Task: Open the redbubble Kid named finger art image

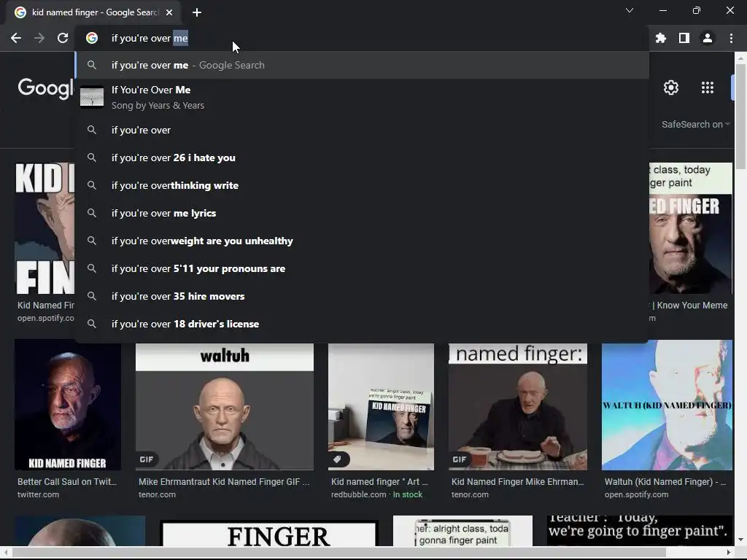Action: tap(381, 406)
